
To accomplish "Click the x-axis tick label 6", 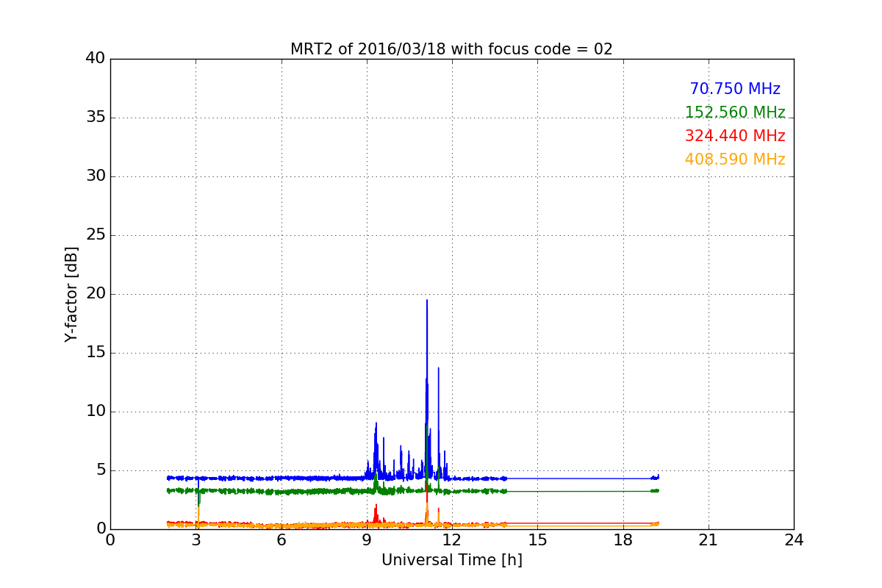I will click(x=282, y=540).
